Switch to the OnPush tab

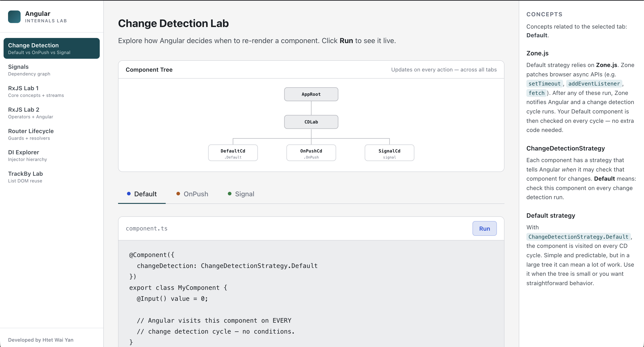192,194
